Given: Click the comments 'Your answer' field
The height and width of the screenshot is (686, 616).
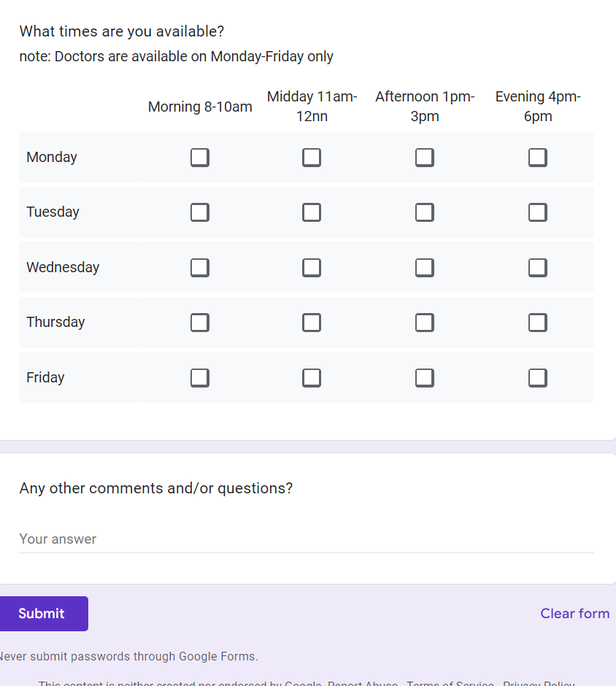Looking at the screenshot, I should 307,539.
